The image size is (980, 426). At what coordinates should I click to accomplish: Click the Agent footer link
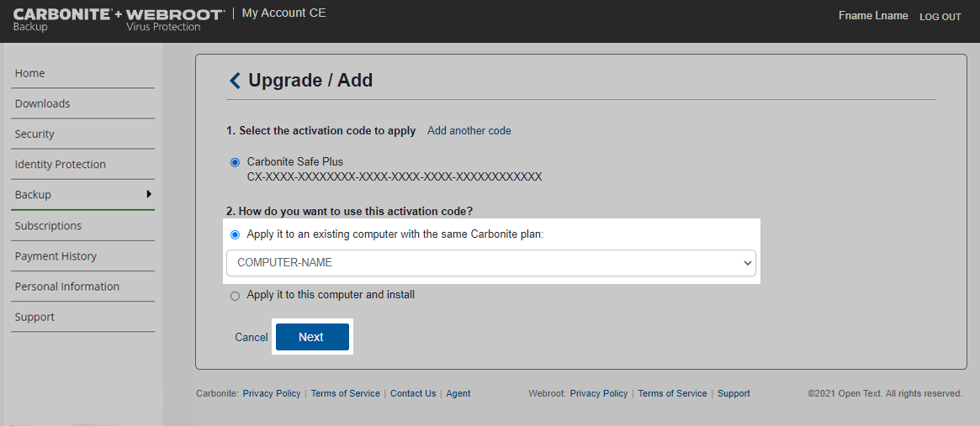coord(458,393)
